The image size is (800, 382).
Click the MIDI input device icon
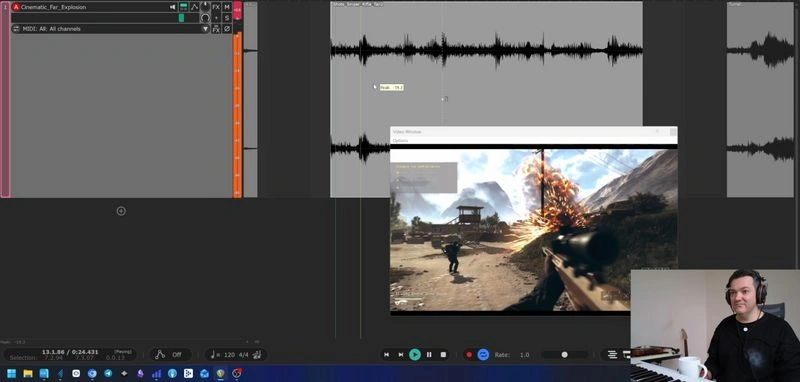(16, 29)
